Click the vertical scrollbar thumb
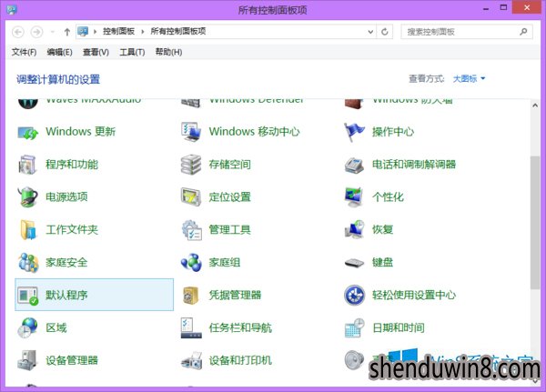 534,222
